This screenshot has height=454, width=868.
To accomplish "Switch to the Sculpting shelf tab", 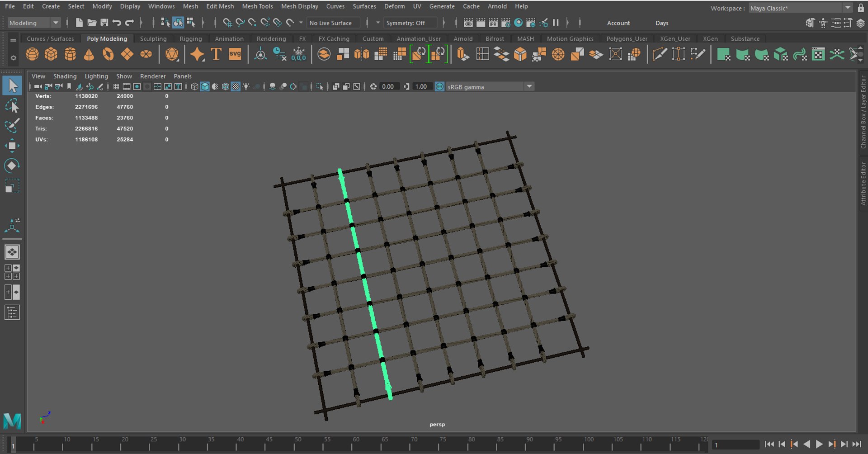I will [x=153, y=39].
